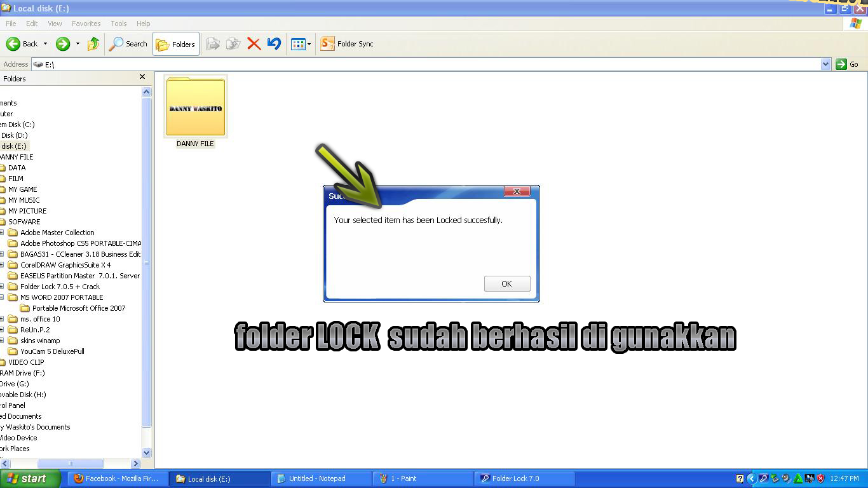Click the red Delete X icon

click(x=254, y=44)
